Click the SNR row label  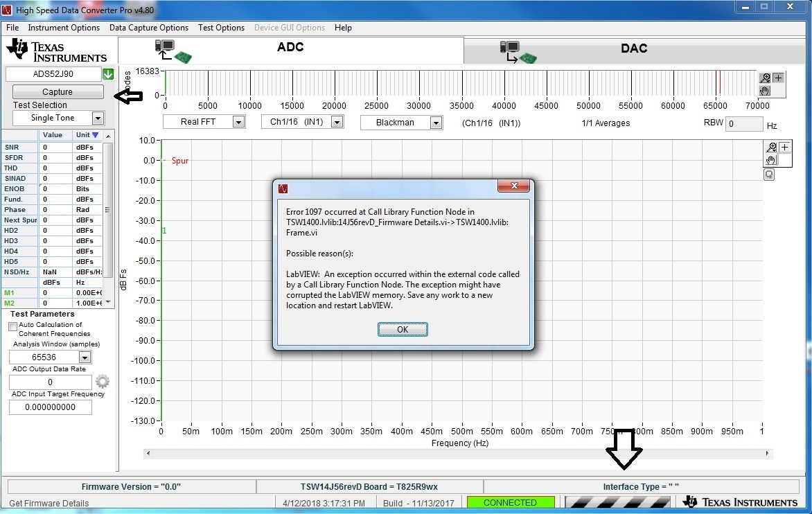[19, 147]
